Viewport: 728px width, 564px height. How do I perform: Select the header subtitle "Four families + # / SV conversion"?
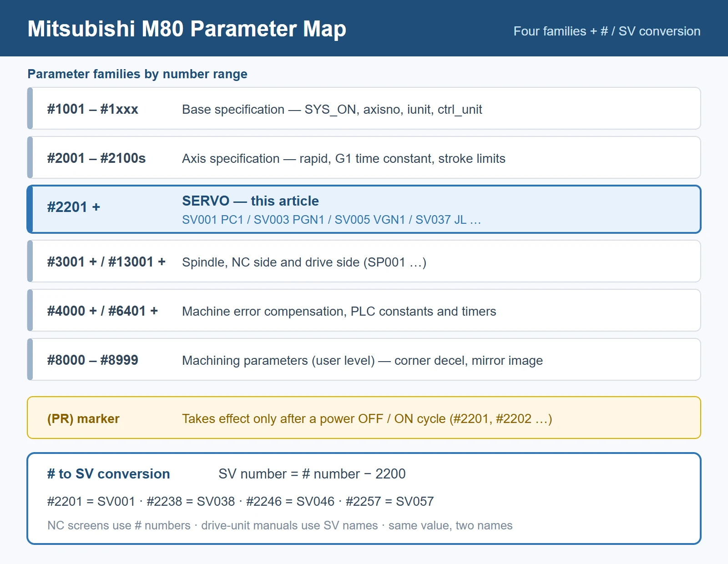click(x=607, y=31)
